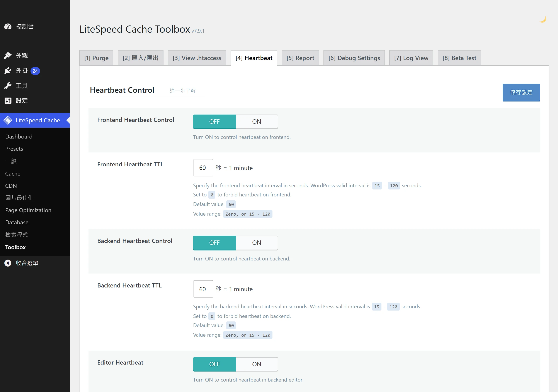Open the Cache submenu item
The width and height of the screenshot is (558, 392).
[x=13, y=174]
